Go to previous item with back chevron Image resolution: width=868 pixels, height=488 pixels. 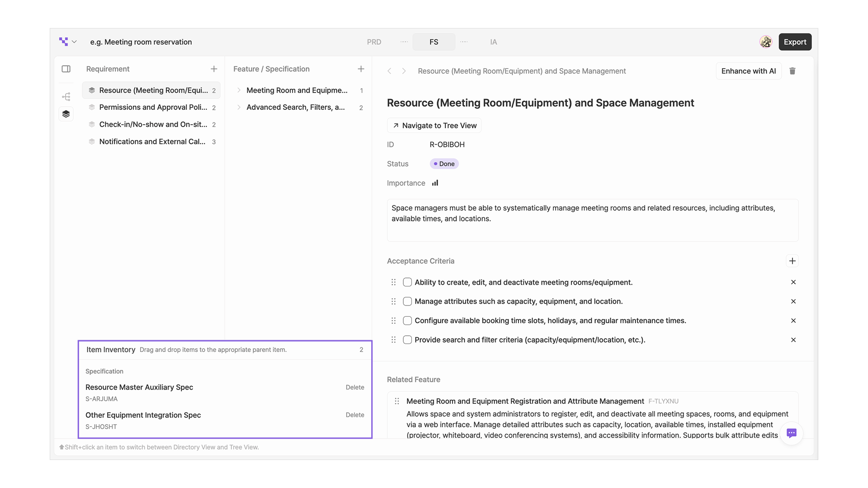pyautogui.click(x=389, y=71)
